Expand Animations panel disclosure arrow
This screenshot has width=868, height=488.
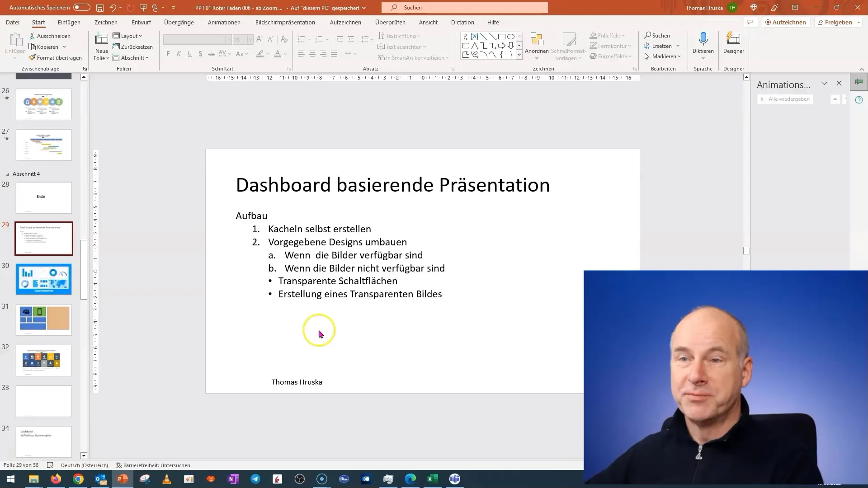(824, 84)
